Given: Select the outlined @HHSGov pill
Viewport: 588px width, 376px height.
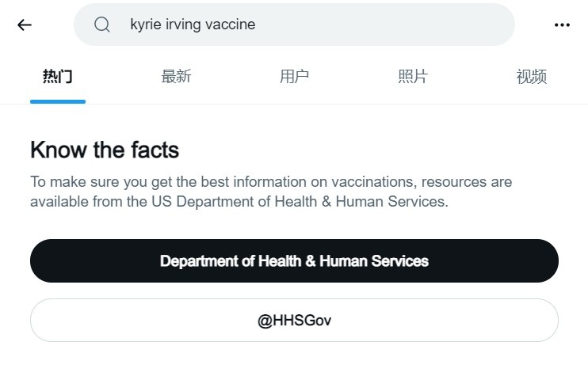Looking at the screenshot, I should (294, 321).
